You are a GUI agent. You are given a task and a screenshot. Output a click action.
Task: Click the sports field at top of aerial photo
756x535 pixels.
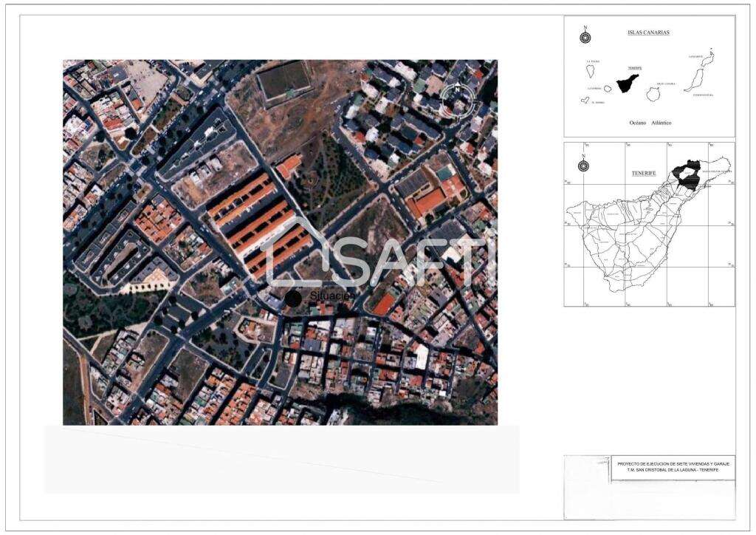[285, 80]
